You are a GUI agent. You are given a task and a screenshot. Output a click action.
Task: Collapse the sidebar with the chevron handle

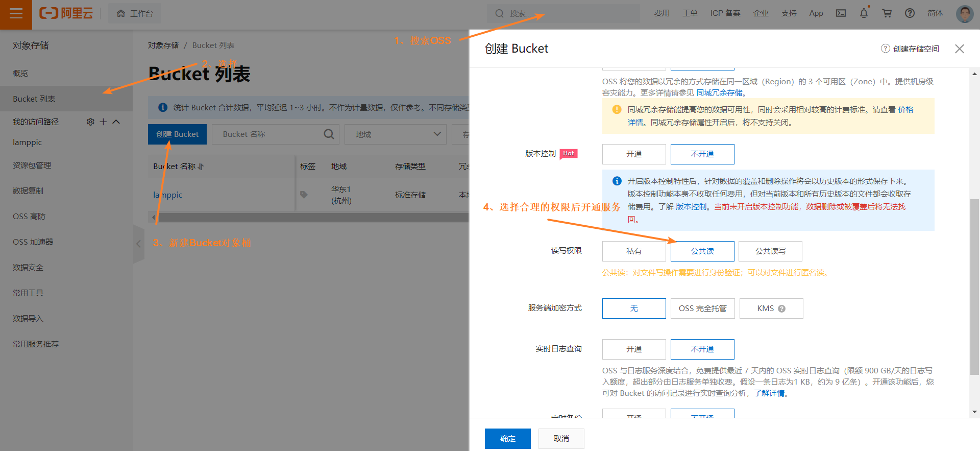(138, 244)
